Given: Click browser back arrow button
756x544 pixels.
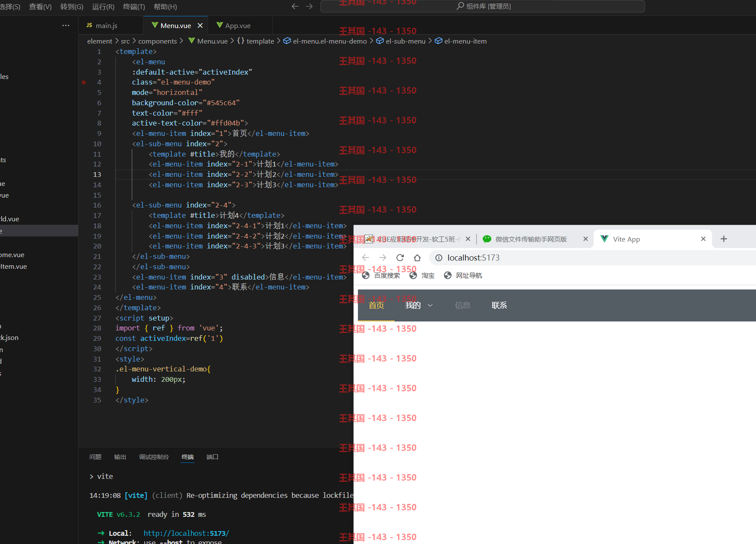Looking at the screenshot, I should click(365, 258).
